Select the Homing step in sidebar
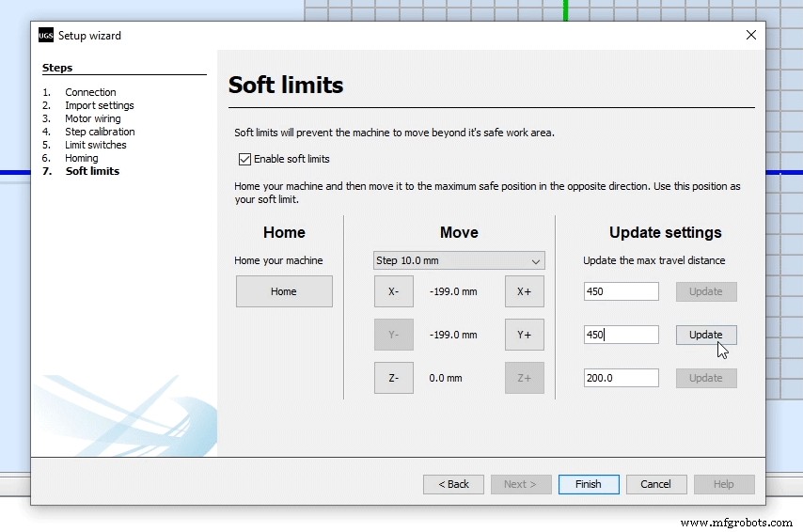 (82, 158)
